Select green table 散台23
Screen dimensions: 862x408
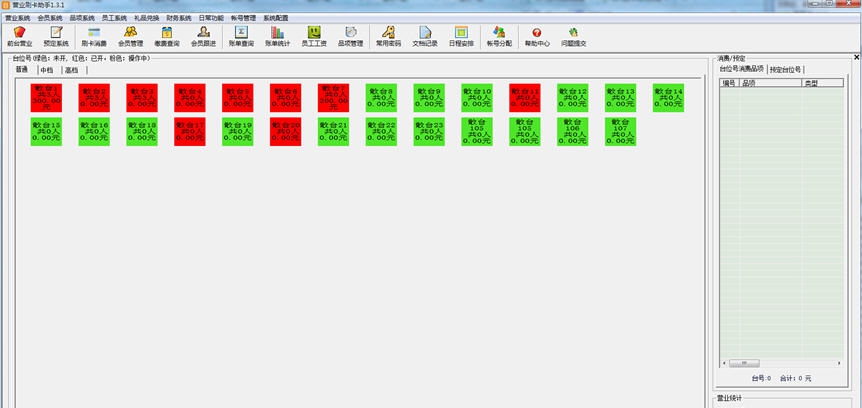pyautogui.click(x=429, y=131)
